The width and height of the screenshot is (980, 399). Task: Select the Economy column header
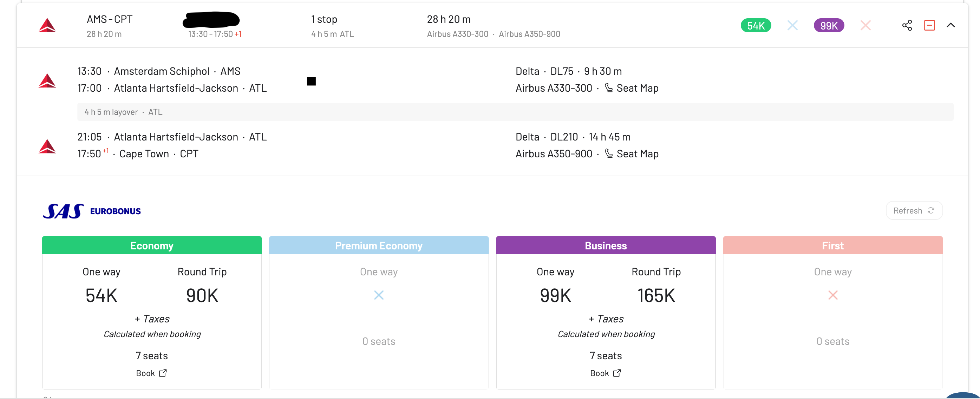pos(151,245)
